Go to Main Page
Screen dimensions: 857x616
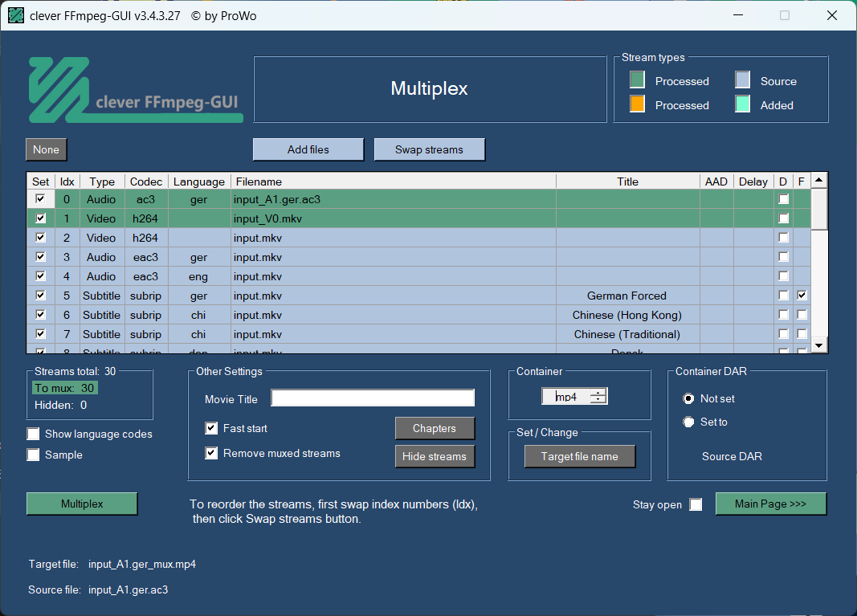(x=770, y=504)
